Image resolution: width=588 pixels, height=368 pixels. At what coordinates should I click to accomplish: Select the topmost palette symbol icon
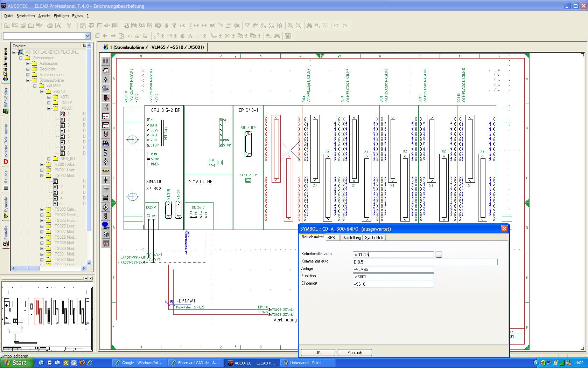tap(106, 61)
